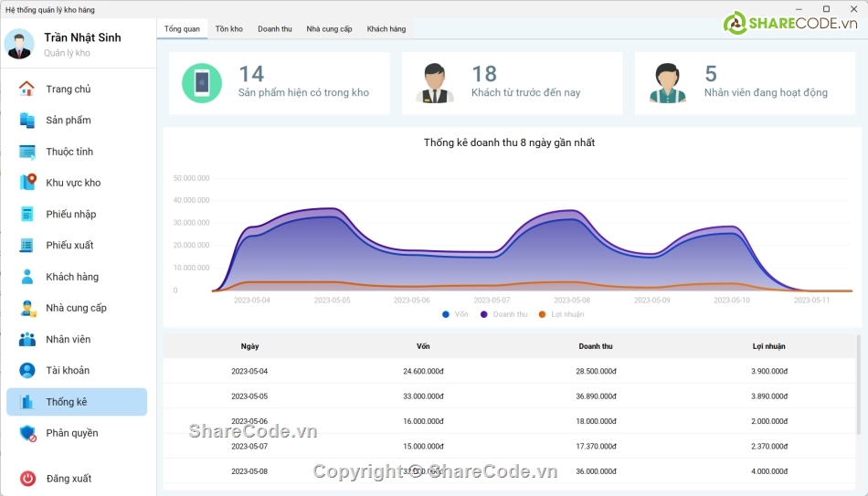
Task: Open Nhà cung cấp via its icon
Action: click(x=27, y=308)
